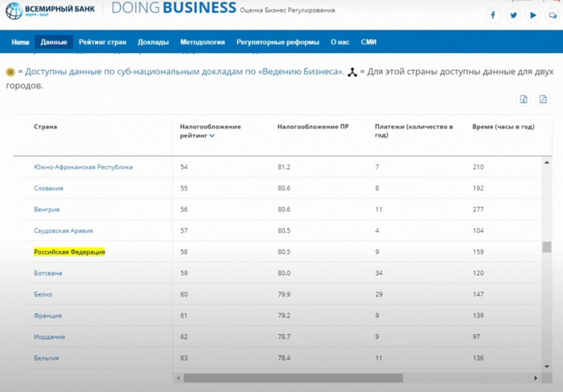The width and height of the screenshot is (563, 392).
Task: Sort by Налогообложение рейтинг column arrow
Action: click(212, 137)
